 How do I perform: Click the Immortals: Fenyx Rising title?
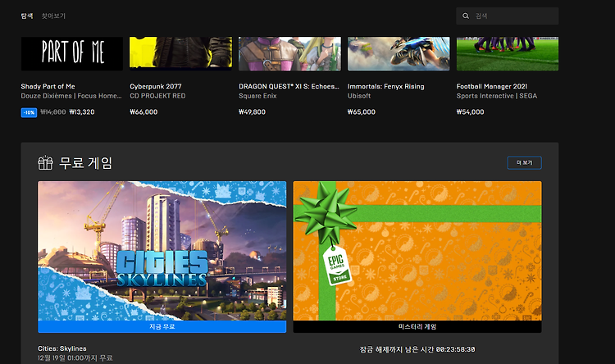386,86
